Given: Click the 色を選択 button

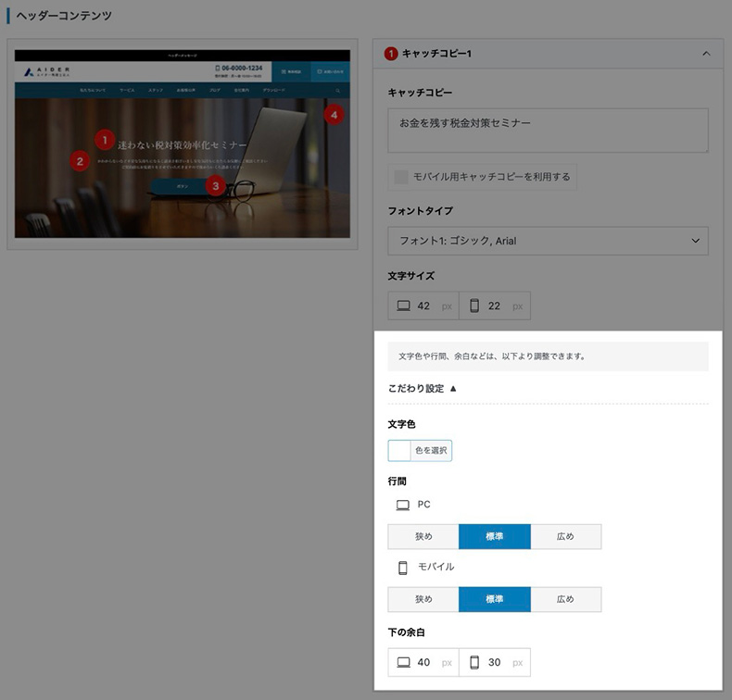Looking at the screenshot, I should [431, 451].
